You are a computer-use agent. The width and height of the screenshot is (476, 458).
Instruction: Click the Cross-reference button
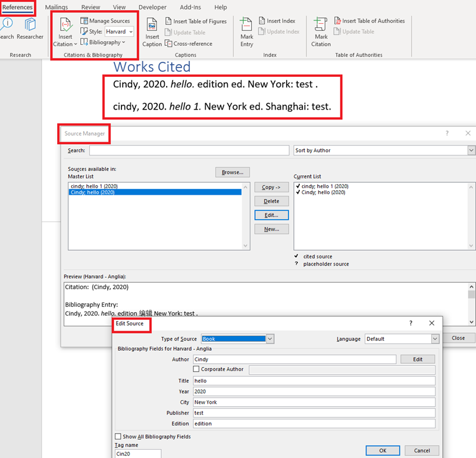(x=189, y=43)
